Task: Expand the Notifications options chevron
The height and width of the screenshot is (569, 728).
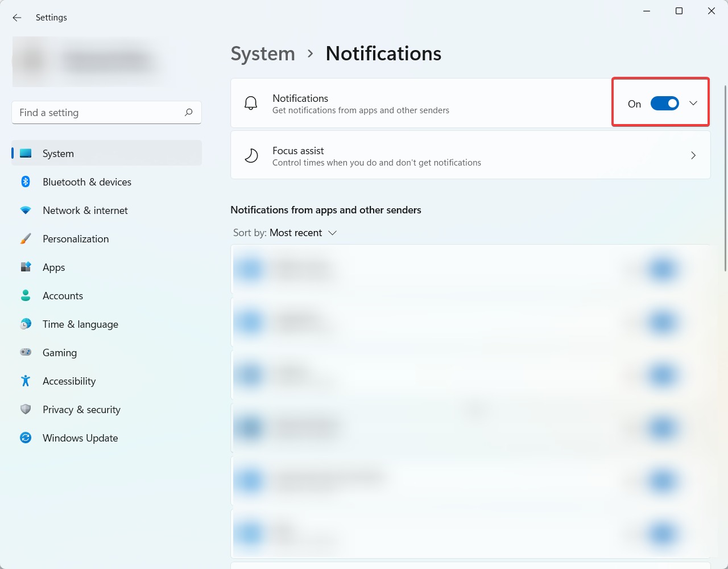Action: click(x=693, y=103)
